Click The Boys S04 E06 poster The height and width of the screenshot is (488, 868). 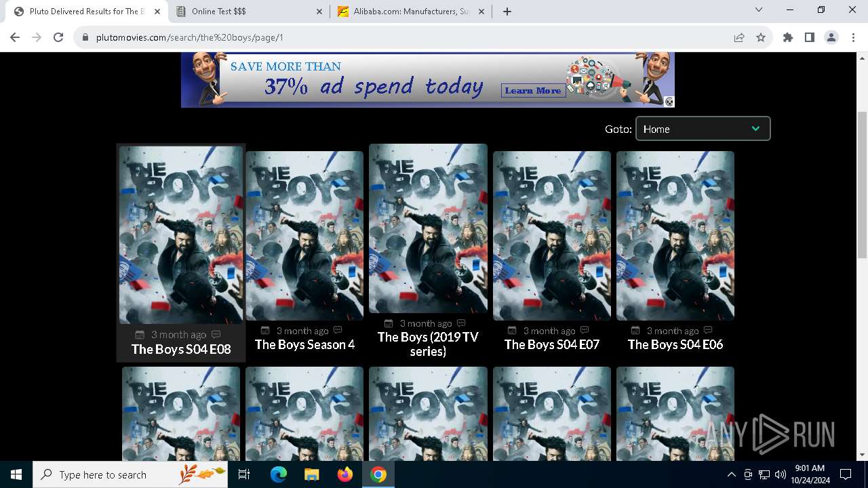(675, 235)
